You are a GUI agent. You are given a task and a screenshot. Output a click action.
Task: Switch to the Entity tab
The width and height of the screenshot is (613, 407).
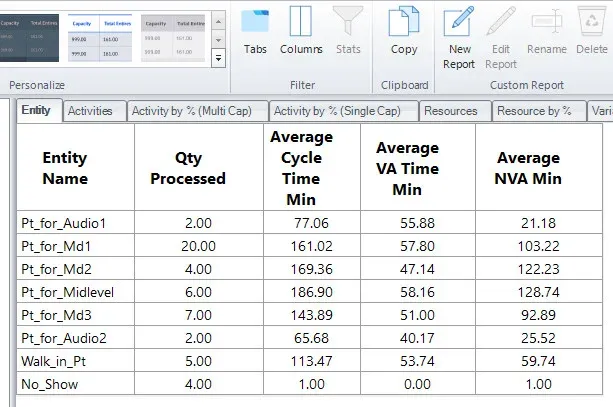click(39, 110)
